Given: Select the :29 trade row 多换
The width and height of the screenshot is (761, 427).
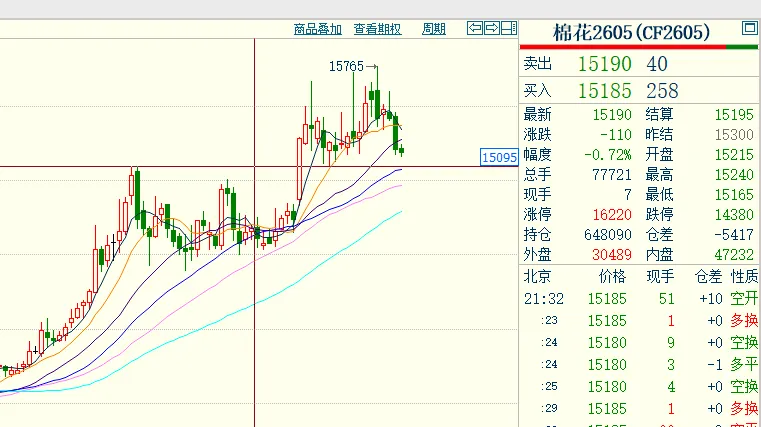Looking at the screenshot, I should [640, 409].
